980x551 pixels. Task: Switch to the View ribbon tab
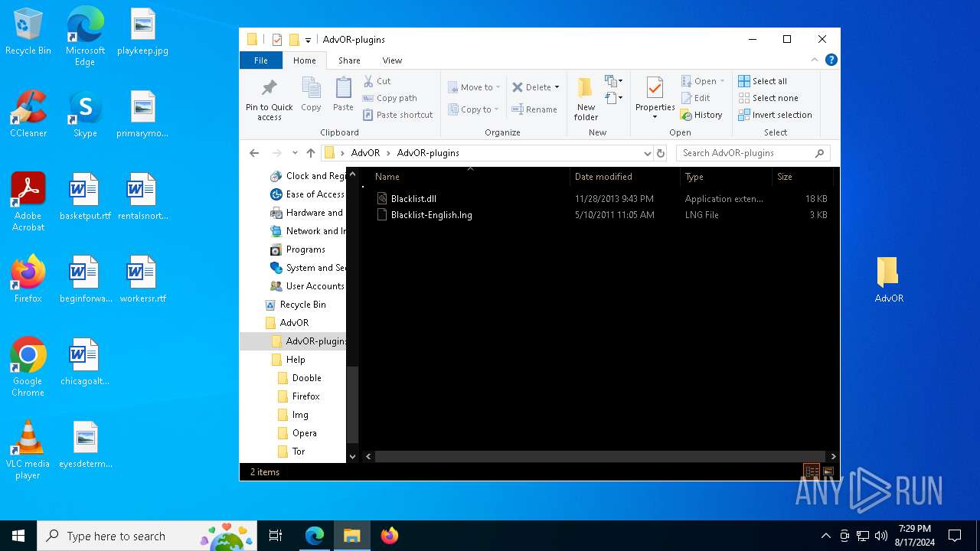[x=392, y=60]
